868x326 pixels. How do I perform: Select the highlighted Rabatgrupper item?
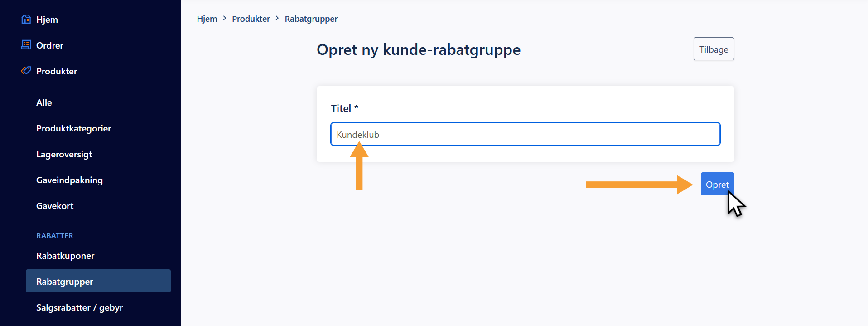(x=98, y=281)
